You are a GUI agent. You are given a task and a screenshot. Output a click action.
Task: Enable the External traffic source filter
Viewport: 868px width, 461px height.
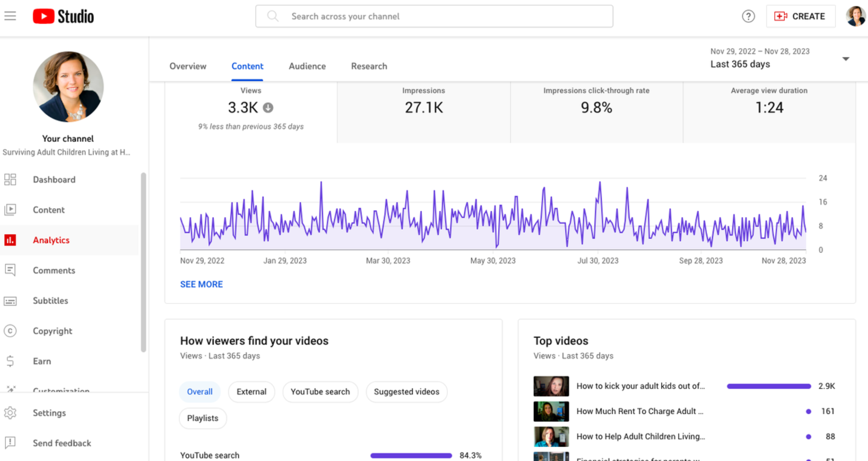pos(251,392)
